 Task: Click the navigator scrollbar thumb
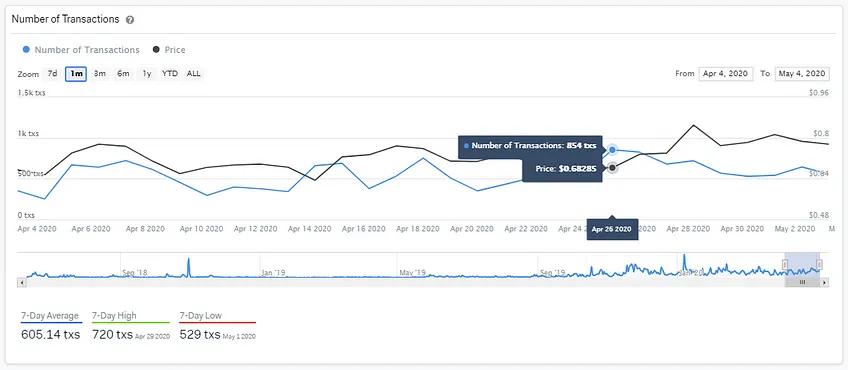[802, 282]
